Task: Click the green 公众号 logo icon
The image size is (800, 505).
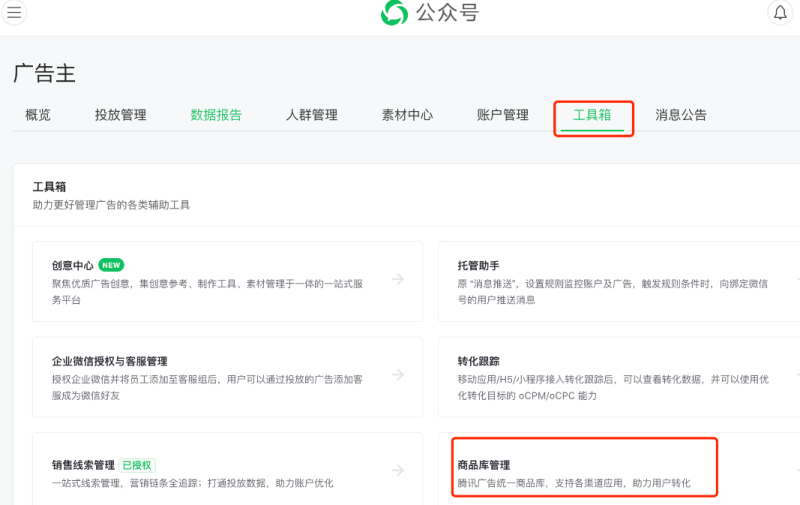Action: pos(394,12)
